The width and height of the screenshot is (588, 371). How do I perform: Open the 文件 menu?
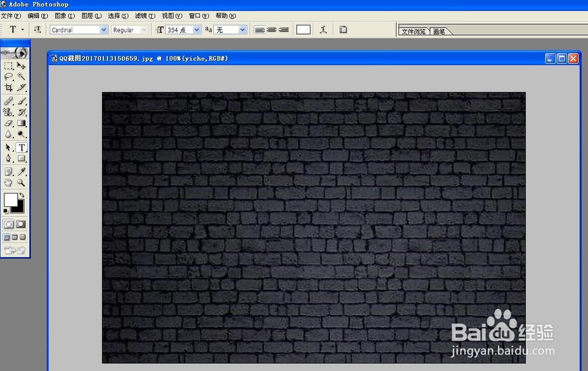(x=11, y=16)
